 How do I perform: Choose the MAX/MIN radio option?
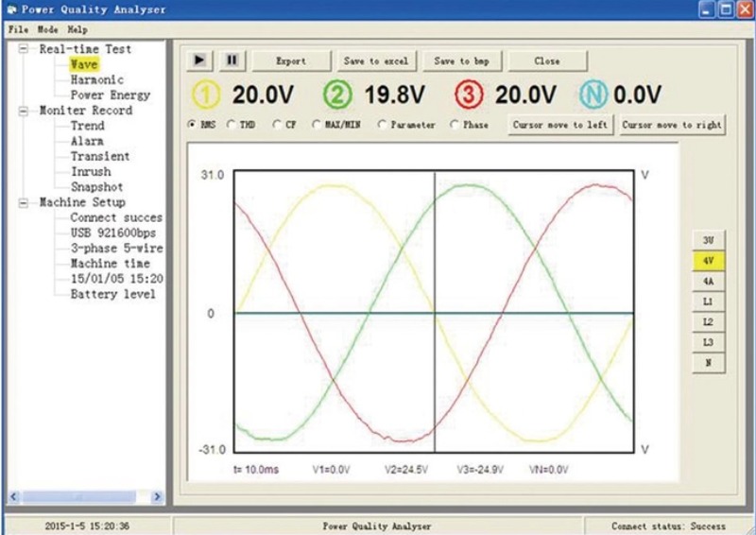pos(317,125)
